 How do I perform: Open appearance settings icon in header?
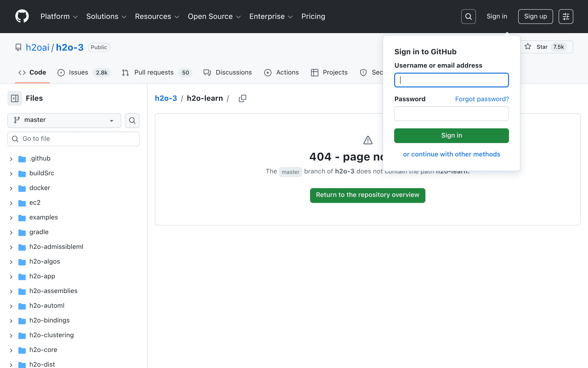[x=566, y=17]
